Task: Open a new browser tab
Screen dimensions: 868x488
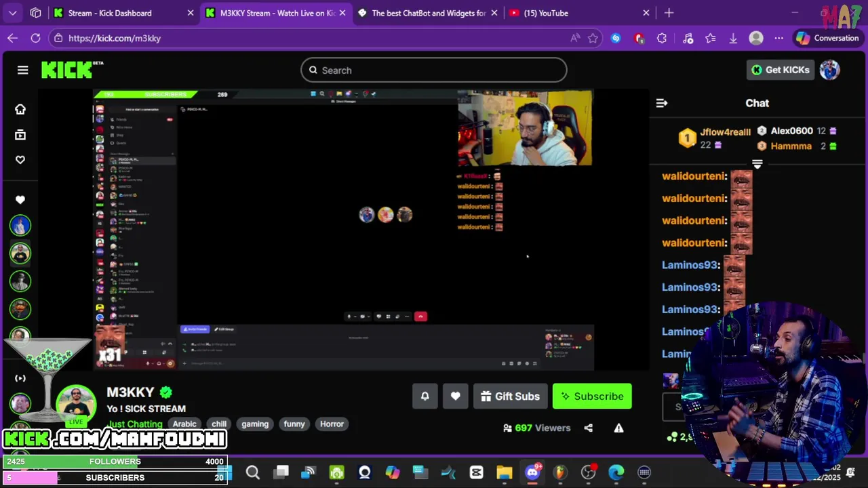Action: tap(669, 13)
